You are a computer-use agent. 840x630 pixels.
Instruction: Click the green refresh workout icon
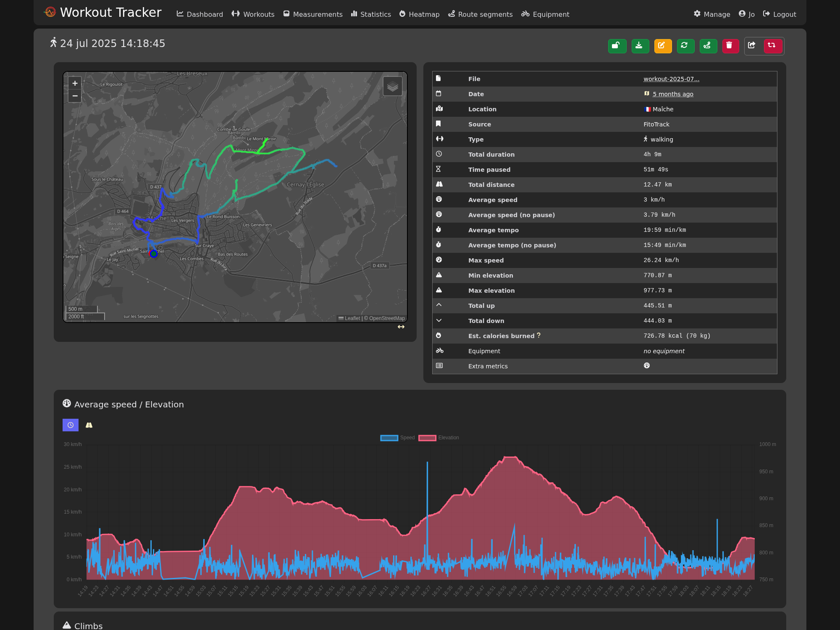coord(685,46)
